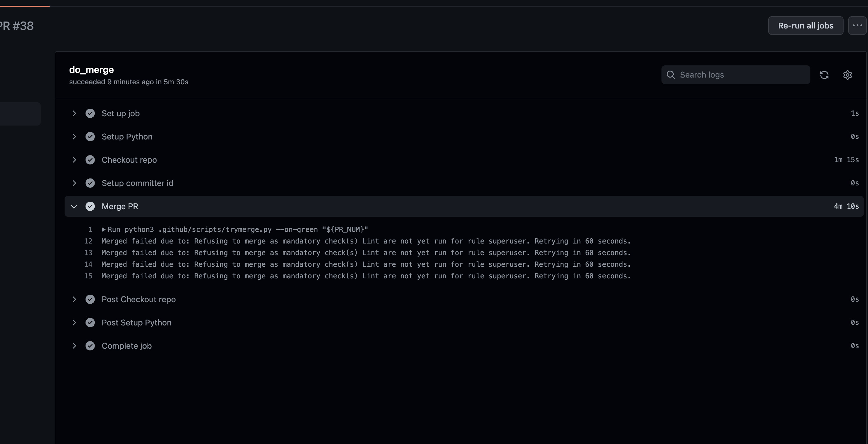Click the Set up job success checkmark
The height and width of the screenshot is (444, 868).
pyautogui.click(x=90, y=113)
